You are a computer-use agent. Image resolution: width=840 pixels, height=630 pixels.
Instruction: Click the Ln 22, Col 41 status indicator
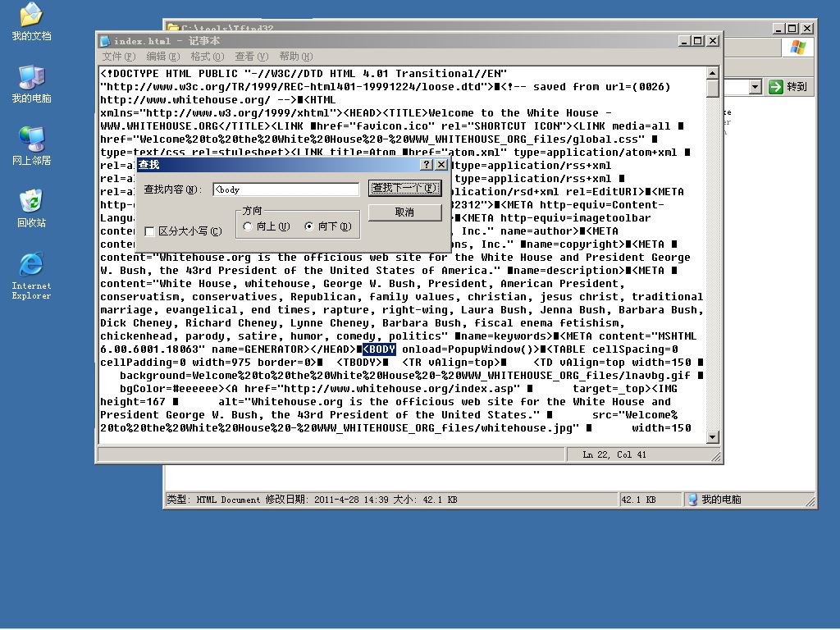(x=614, y=454)
